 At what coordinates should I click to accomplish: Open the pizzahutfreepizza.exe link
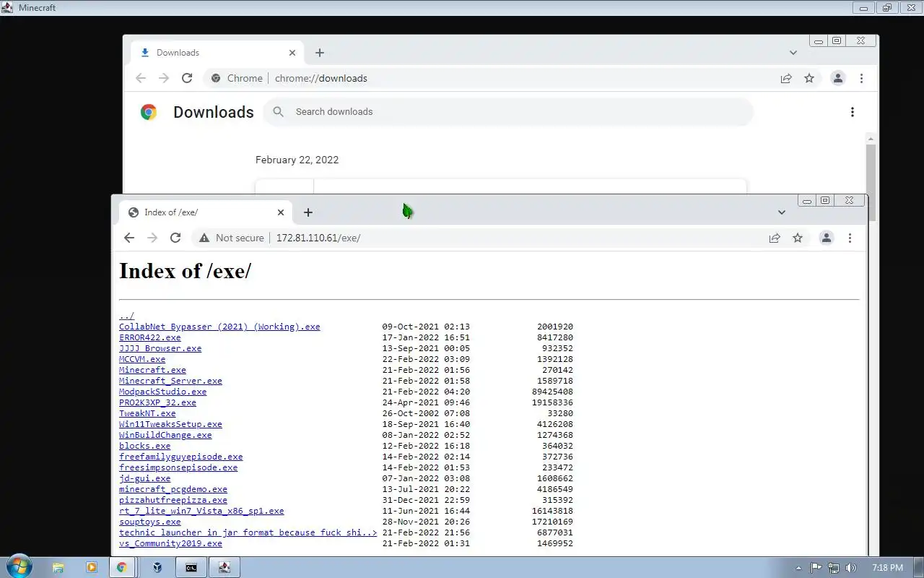coord(173,500)
